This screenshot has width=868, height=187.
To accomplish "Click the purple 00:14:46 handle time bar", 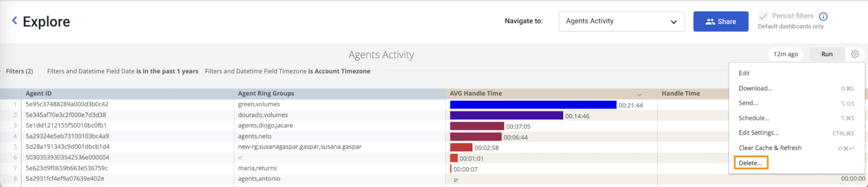I will (x=506, y=116).
